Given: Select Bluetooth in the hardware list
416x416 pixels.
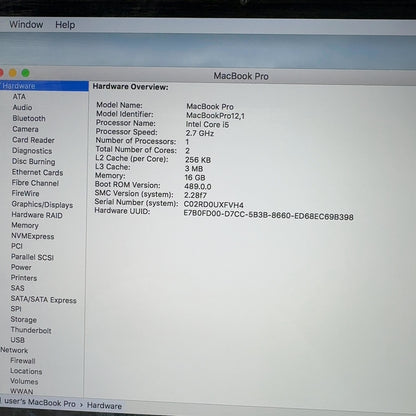Looking at the screenshot, I should coord(29,118).
